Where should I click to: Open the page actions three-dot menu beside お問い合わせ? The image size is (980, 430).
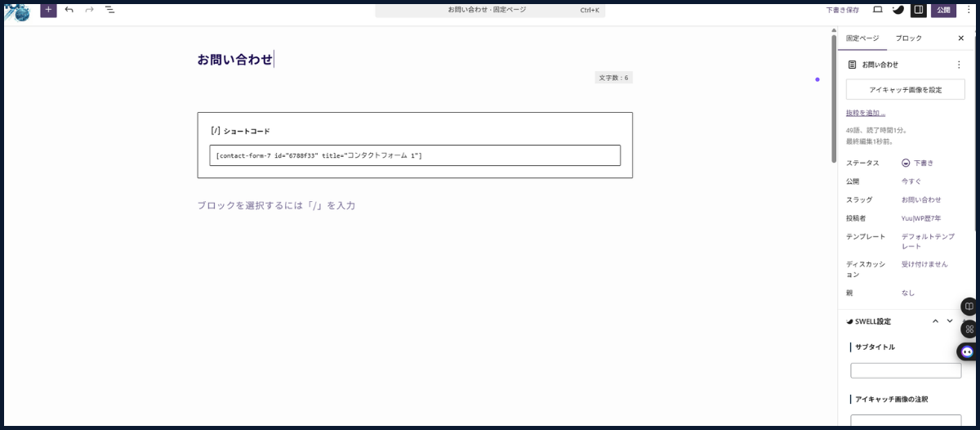pyautogui.click(x=959, y=65)
